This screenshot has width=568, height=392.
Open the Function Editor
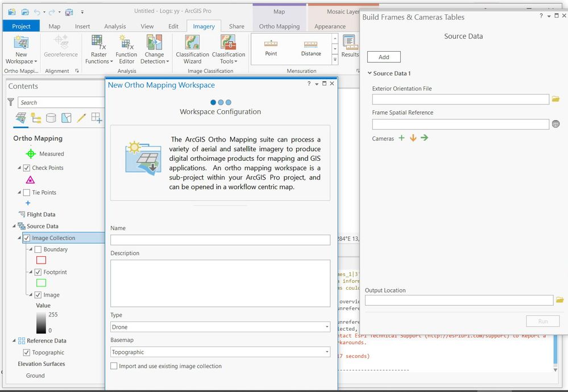[126, 49]
